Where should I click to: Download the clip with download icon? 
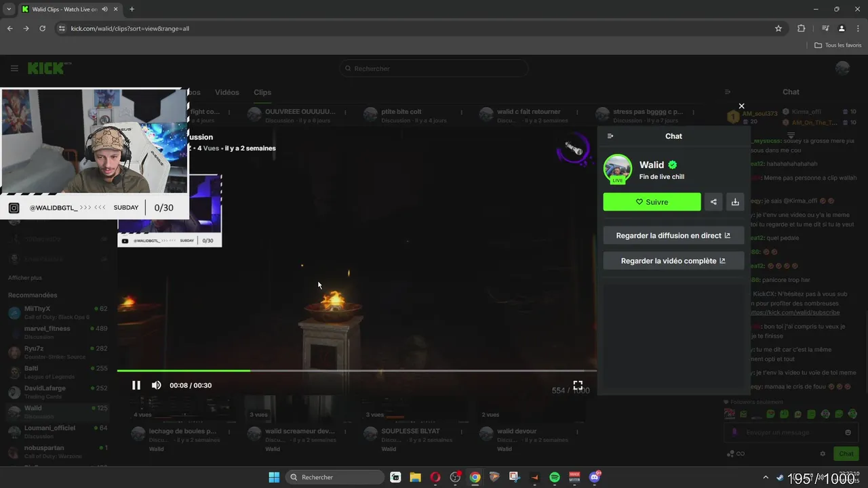735,202
